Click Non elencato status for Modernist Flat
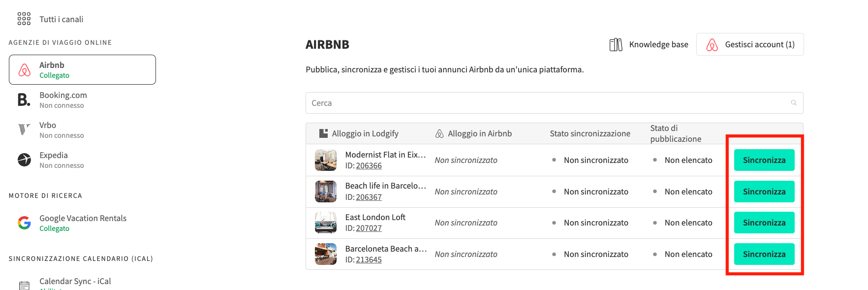Viewport: 868px width, 290px height. pos(688,160)
